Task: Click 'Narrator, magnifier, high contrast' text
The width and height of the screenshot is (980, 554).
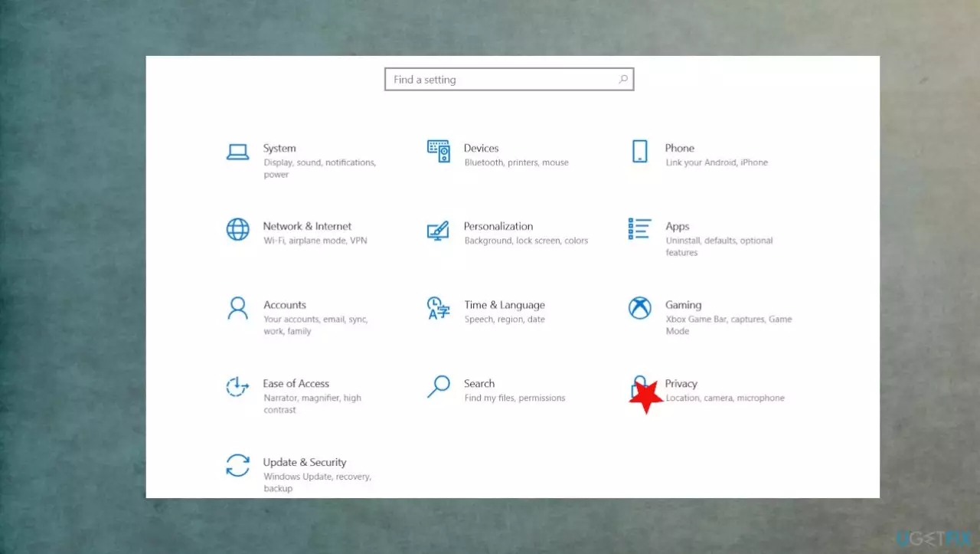Action: coord(312,404)
